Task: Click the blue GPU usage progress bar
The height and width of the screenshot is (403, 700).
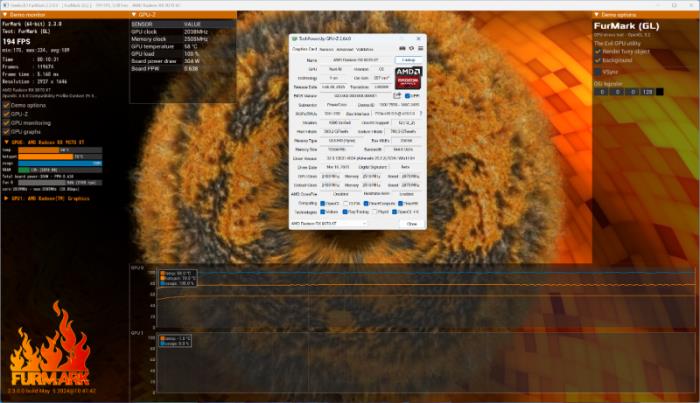Action: (60, 163)
